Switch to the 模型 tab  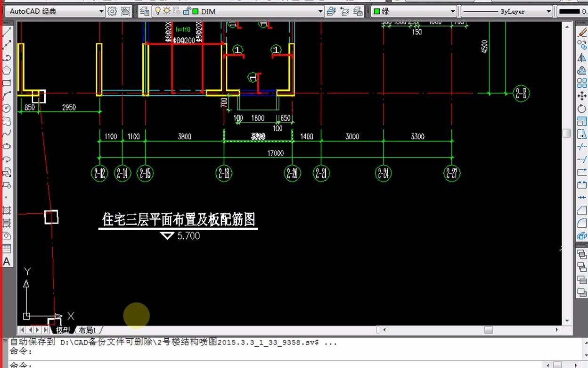pyautogui.click(x=63, y=330)
